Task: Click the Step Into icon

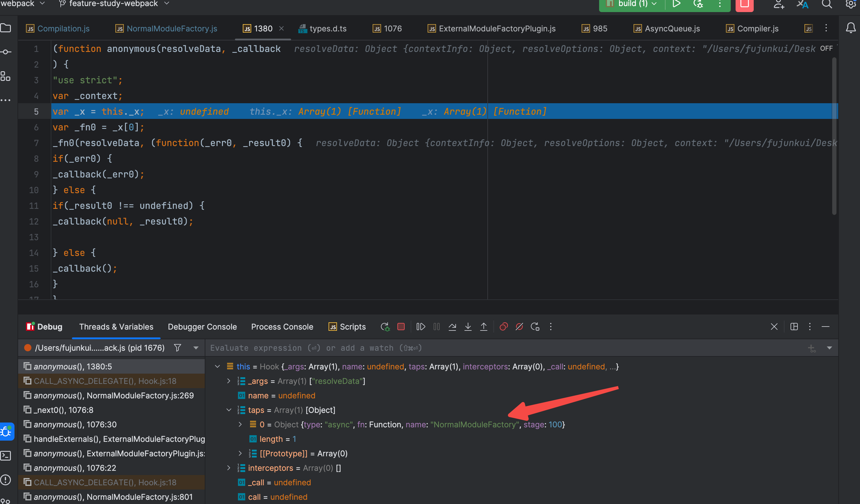Action: [x=468, y=327]
